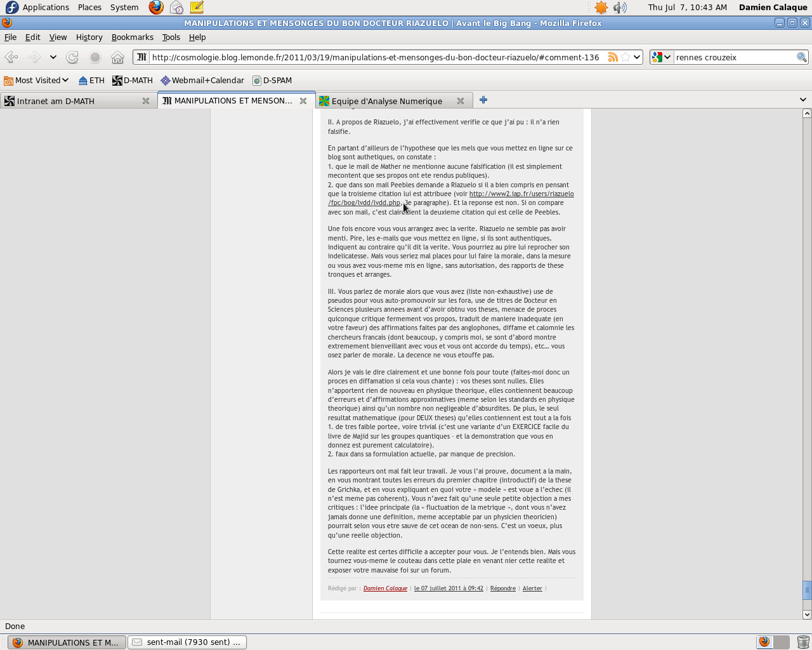Open the Bookmarks menu
This screenshot has width=812, height=650.
tap(132, 37)
